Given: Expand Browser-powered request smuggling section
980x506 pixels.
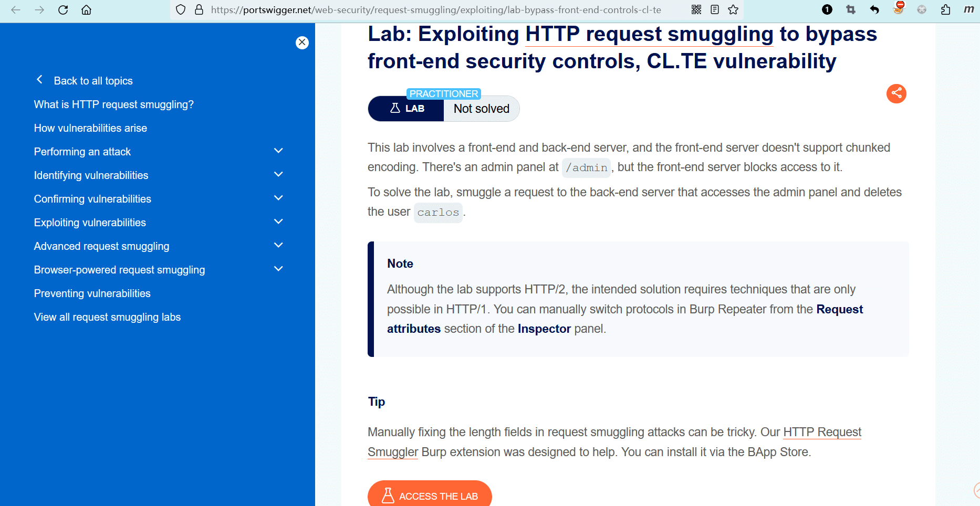Looking at the screenshot, I should point(278,269).
